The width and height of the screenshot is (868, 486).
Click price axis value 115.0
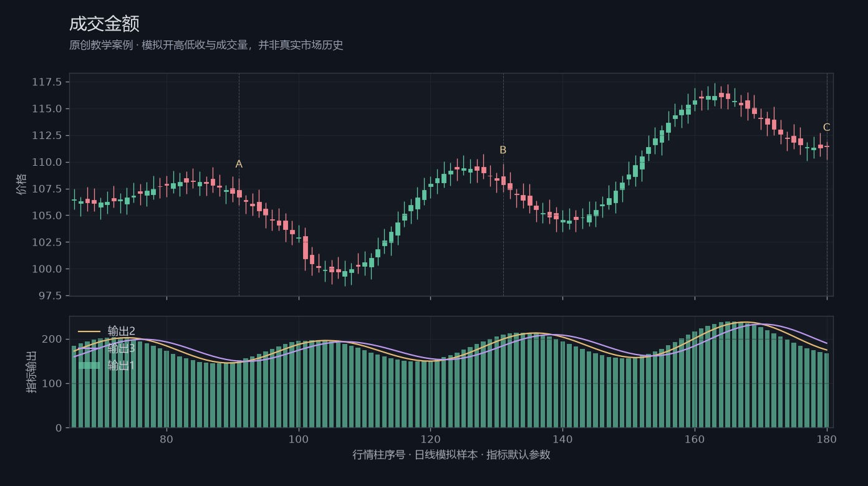tap(47, 109)
